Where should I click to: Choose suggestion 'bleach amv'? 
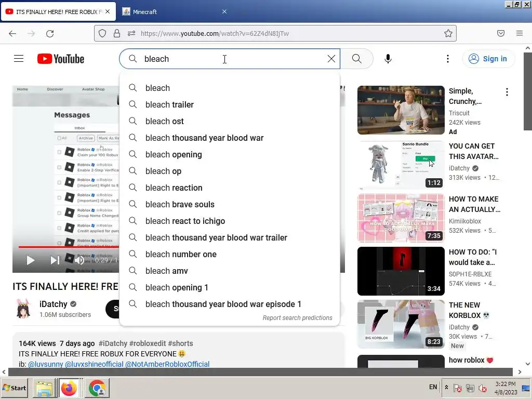(229, 271)
